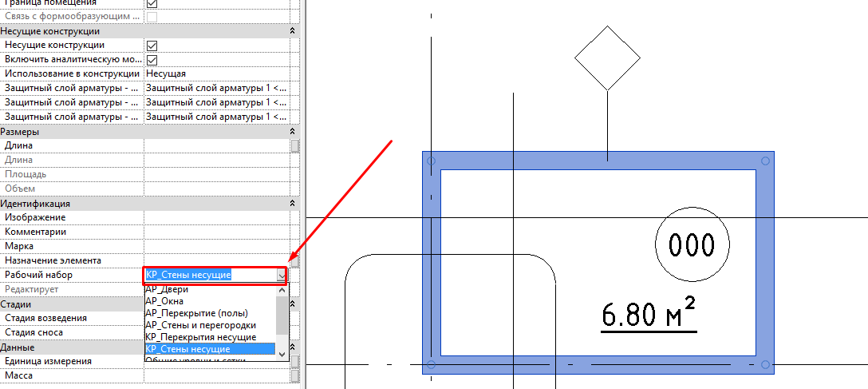
Task: Click the small button beside the Длина field
Action: point(295,146)
